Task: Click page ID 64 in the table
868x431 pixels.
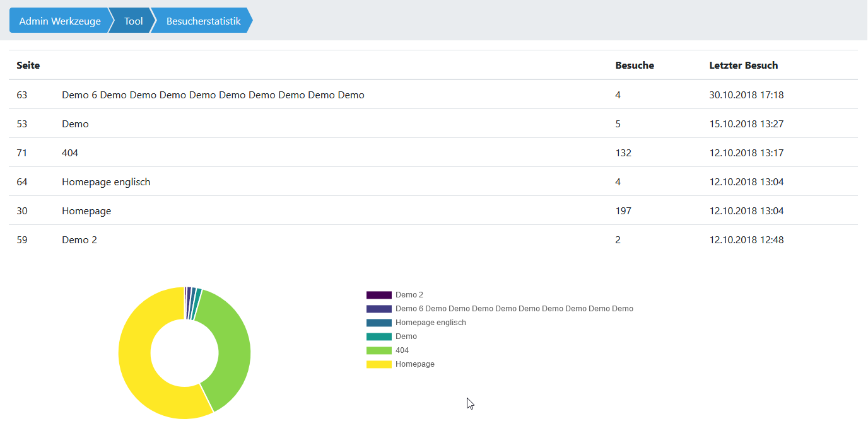Action: 22,181
